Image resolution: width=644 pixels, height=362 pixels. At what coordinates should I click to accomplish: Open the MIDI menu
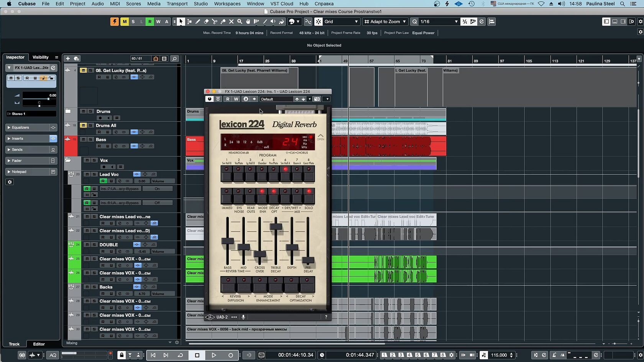click(x=115, y=3)
